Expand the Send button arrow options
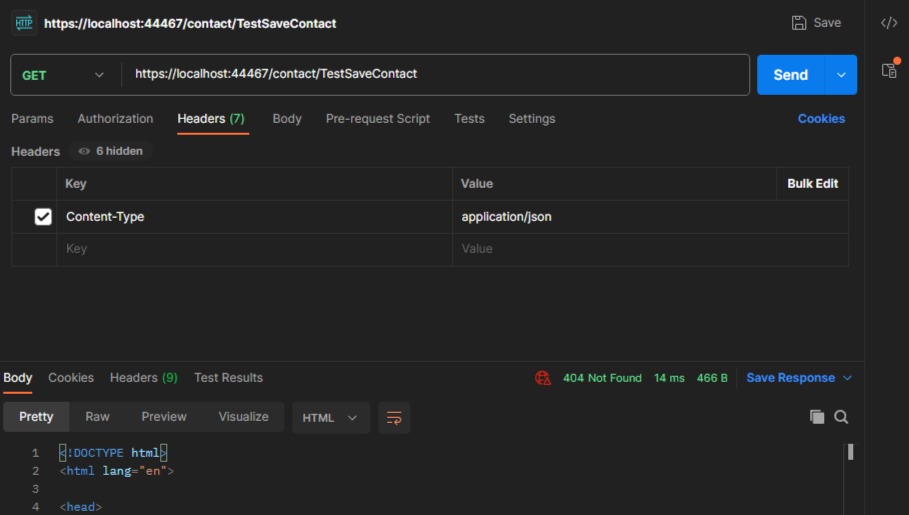The height and width of the screenshot is (515, 909). point(841,75)
